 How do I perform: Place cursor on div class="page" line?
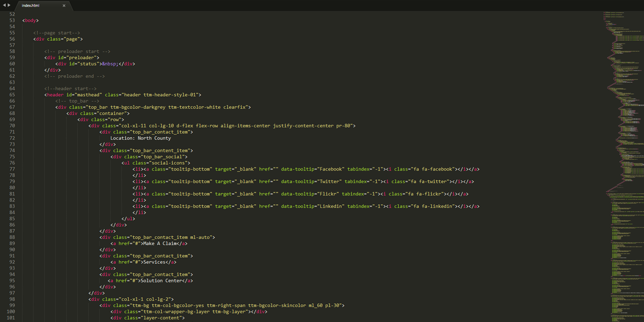[x=58, y=39]
